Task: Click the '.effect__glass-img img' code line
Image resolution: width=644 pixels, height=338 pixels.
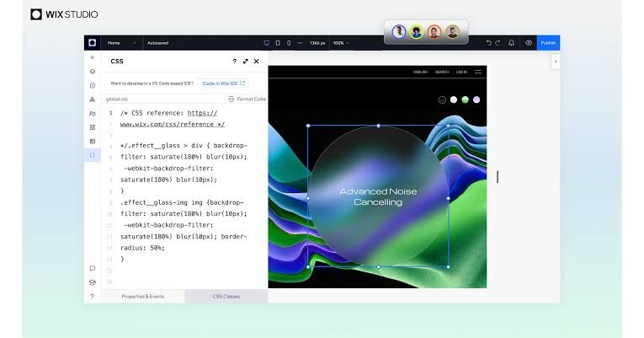Action: point(182,202)
